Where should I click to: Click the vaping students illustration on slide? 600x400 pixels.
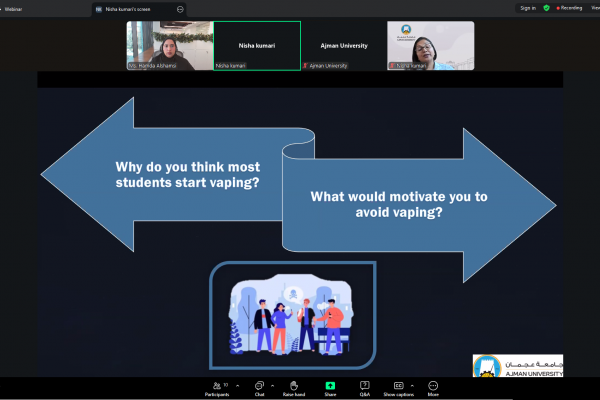point(292,314)
